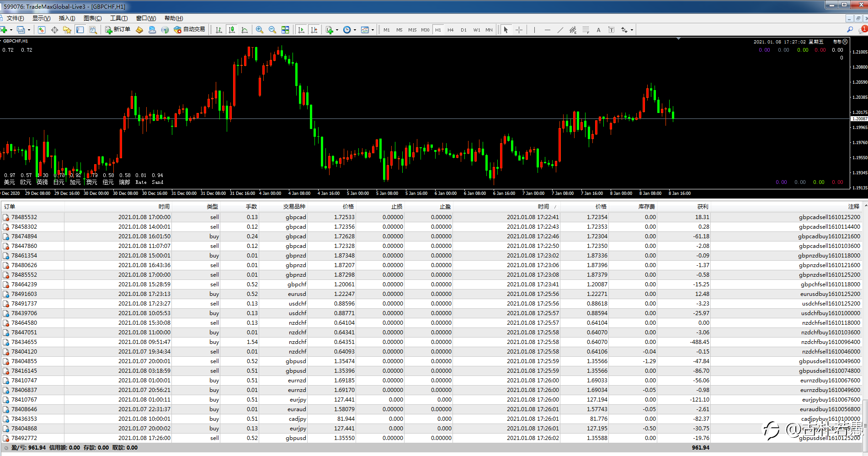Toggle the 自动交易 auto trading button

click(x=190, y=30)
